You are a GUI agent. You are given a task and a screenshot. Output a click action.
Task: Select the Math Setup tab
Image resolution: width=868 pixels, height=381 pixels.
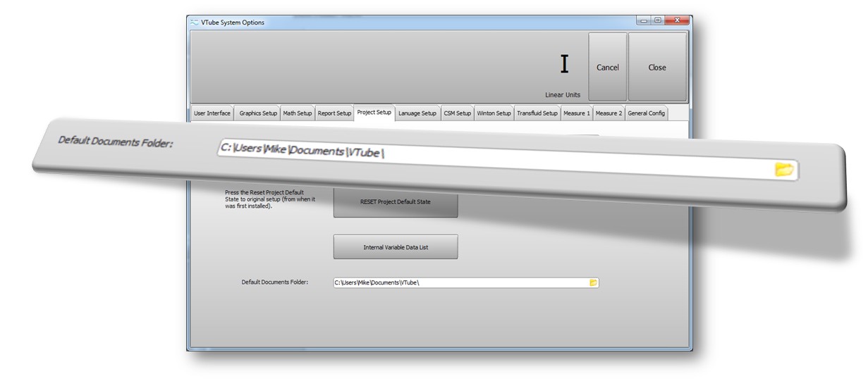[297, 113]
